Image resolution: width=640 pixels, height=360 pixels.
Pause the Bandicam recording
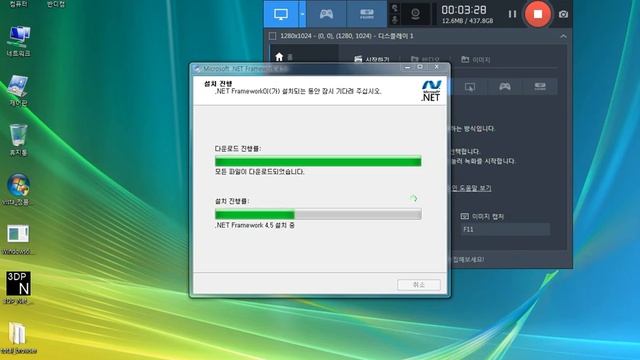(x=512, y=14)
